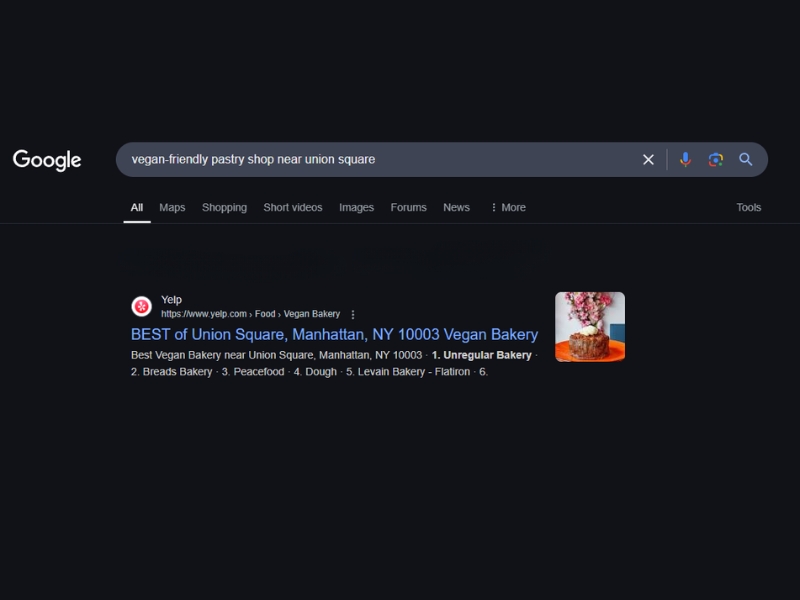Switch to the Images tab
This screenshot has width=800, height=600.
coord(356,207)
